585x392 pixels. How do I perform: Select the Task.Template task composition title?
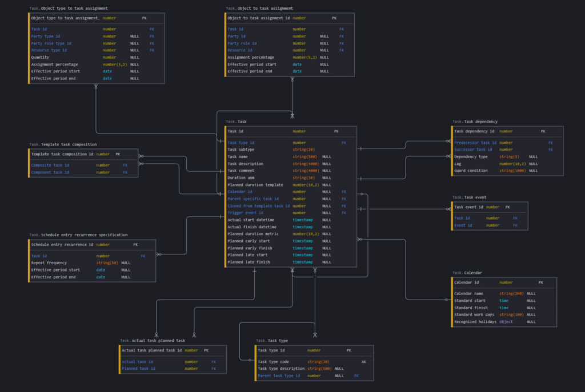click(63, 144)
